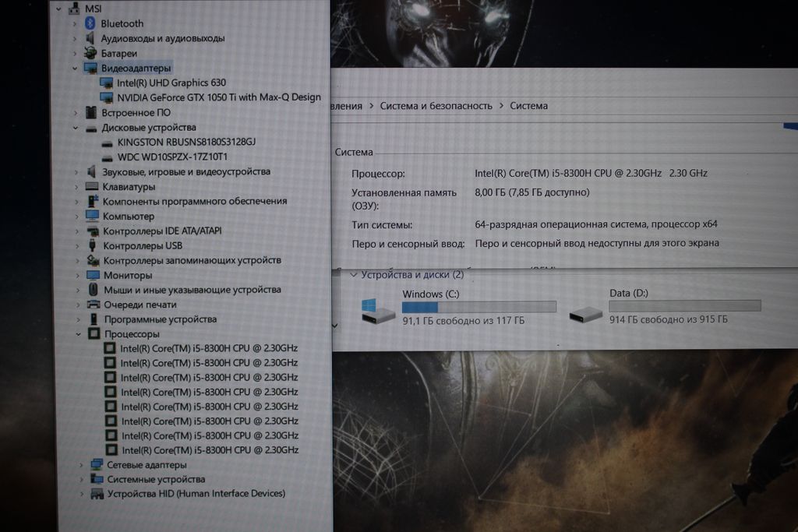
Task: Click the Bluetooth icon in Device Manager
Action: click(x=90, y=23)
